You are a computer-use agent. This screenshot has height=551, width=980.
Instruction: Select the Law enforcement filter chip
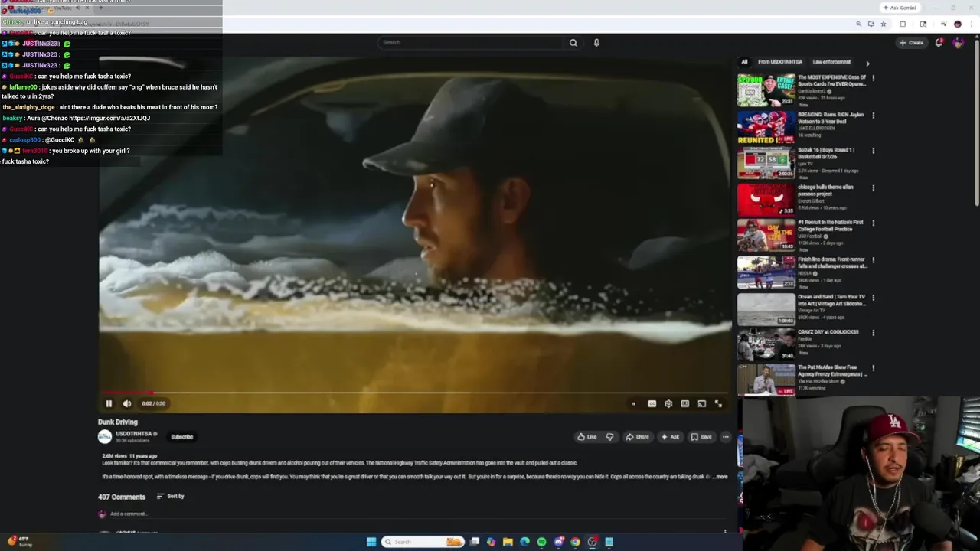tap(831, 62)
